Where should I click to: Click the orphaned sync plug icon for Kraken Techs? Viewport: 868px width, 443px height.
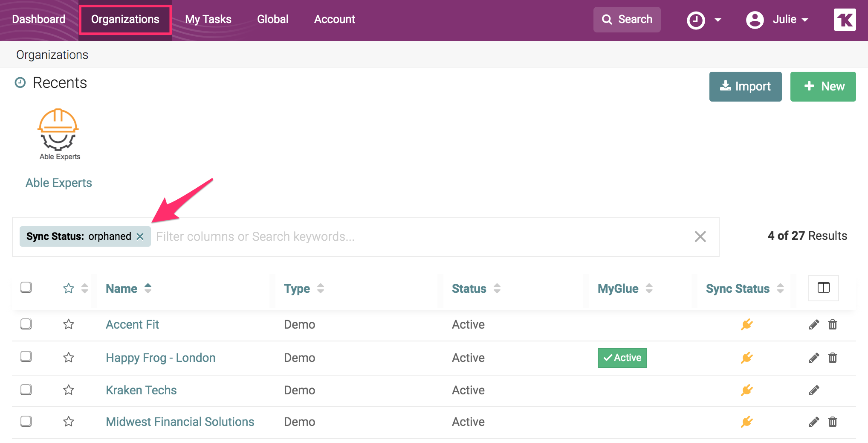coord(746,390)
